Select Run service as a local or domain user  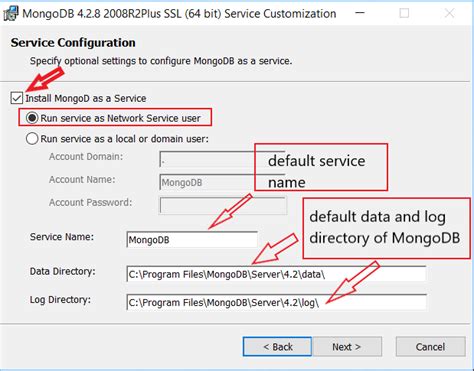pos(32,138)
